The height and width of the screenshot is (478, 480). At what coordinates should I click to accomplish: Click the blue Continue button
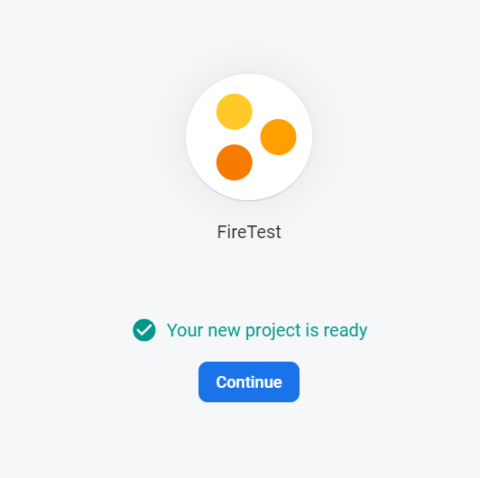[x=249, y=382]
